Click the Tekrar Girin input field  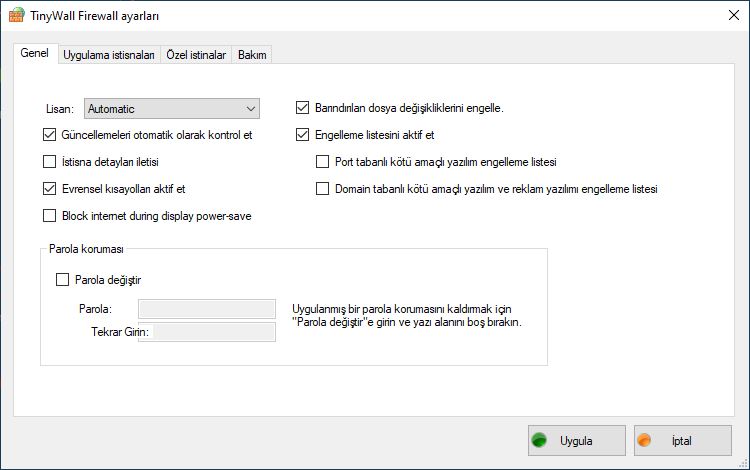pos(207,332)
